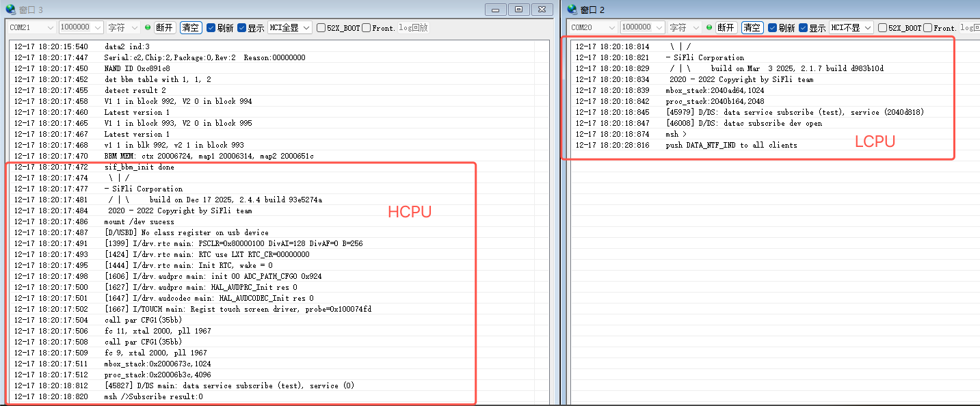Expand the HCI全显 dropdown
Viewport: 980px width, 406px height.
pyautogui.click(x=290, y=27)
